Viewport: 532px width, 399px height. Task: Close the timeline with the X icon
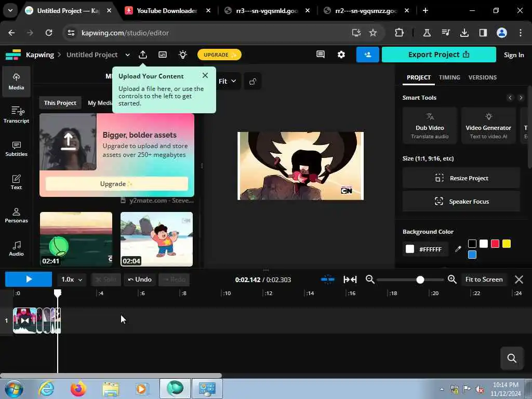519,280
